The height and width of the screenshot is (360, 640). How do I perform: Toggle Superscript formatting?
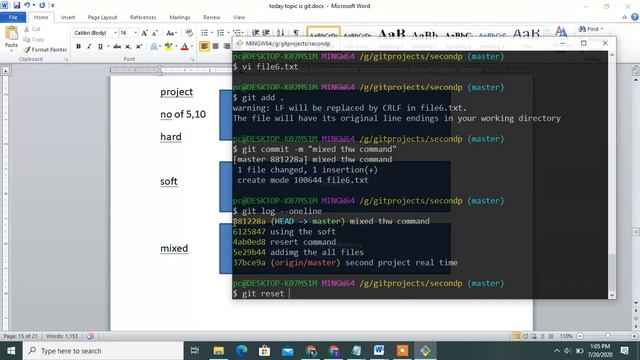click(x=139, y=47)
